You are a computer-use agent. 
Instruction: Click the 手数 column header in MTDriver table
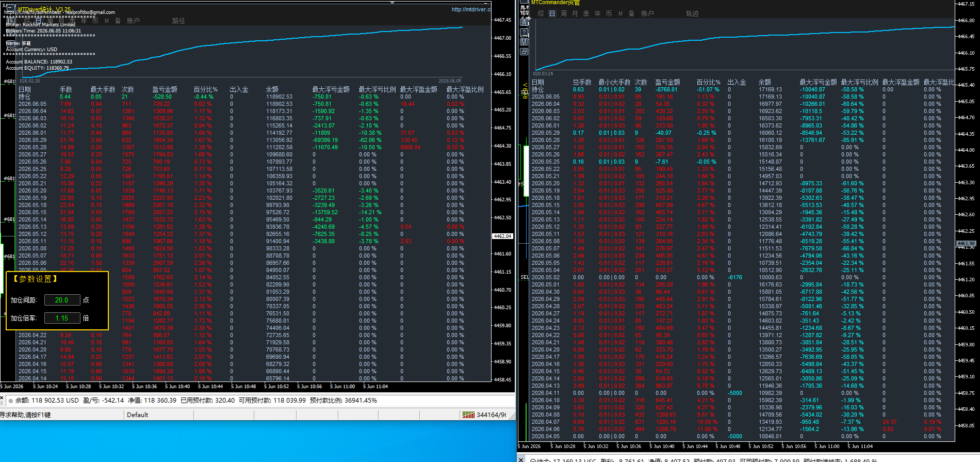66,89
